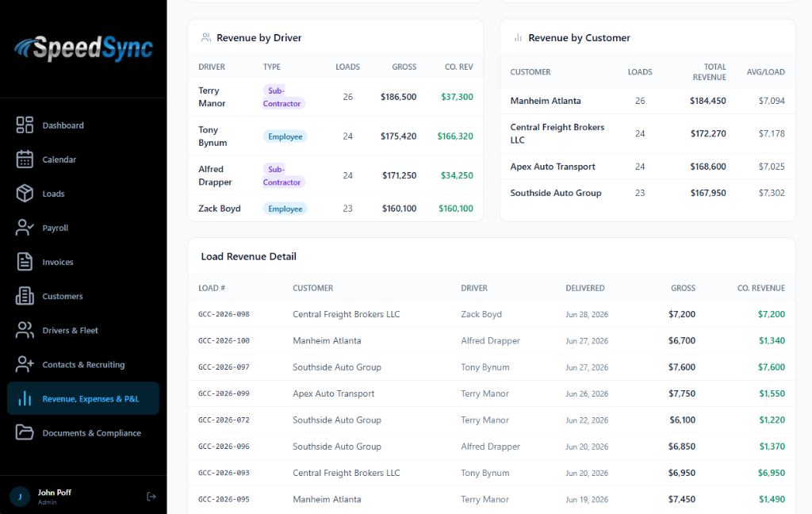Click Terry Manor's Sub-Contractor badge
Viewport: 812px width, 514px height.
(283, 97)
